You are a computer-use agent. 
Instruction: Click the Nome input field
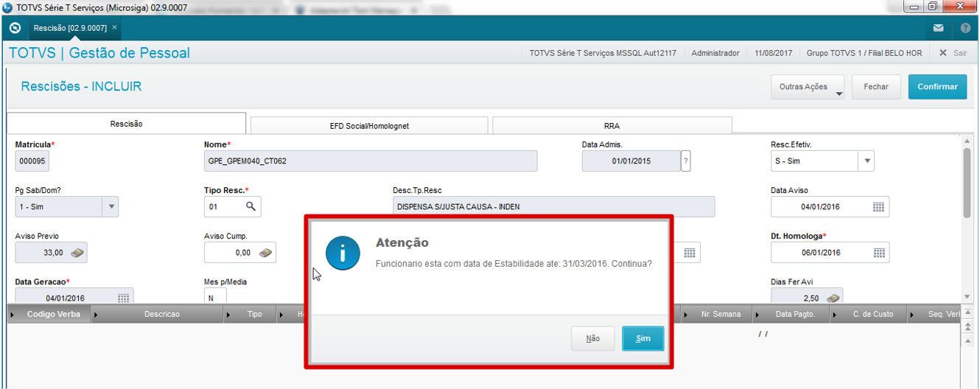click(x=371, y=161)
